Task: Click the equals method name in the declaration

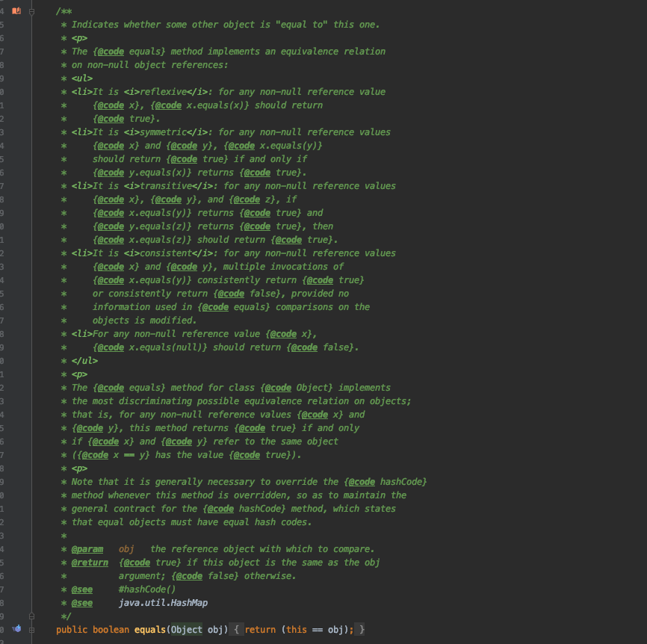Action: pos(149,630)
